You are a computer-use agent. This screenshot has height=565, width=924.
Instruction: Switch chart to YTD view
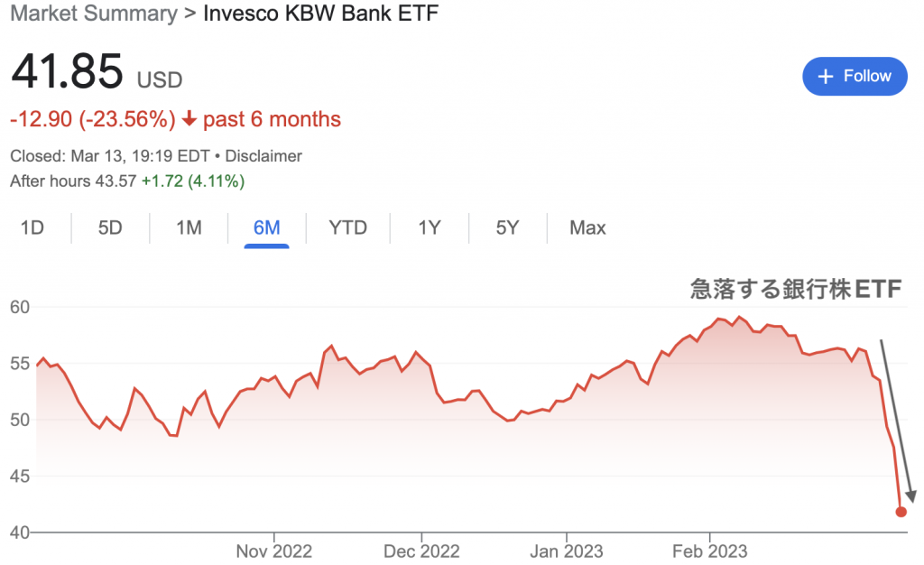click(347, 227)
